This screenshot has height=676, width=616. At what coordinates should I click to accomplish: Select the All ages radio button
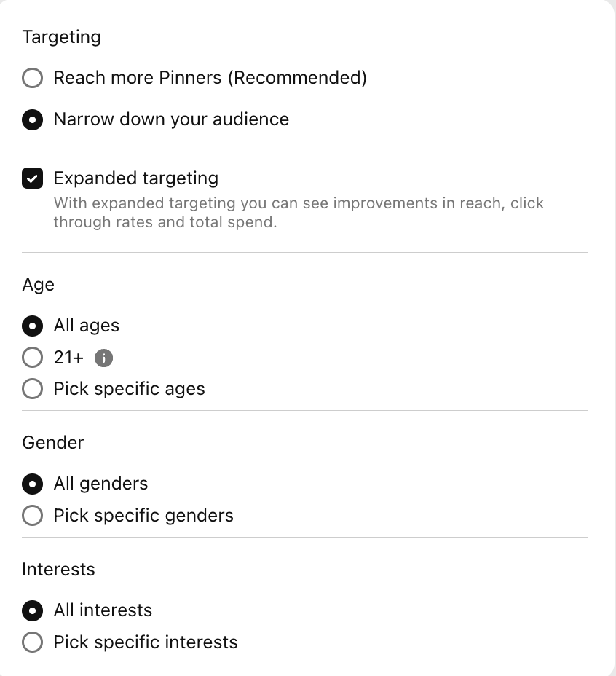tap(32, 326)
